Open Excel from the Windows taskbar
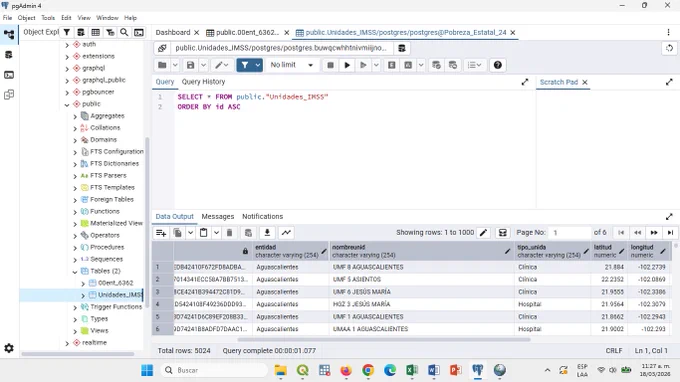 (x=412, y=370)
